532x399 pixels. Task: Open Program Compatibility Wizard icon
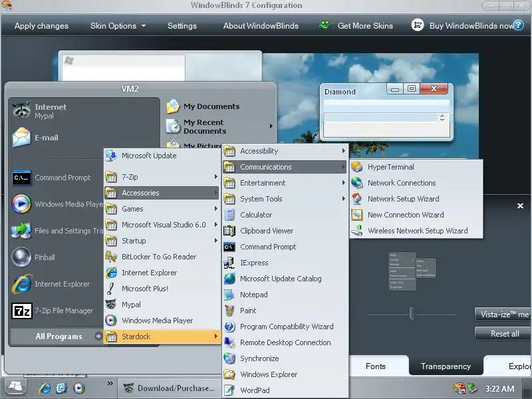tap(229, 327)
